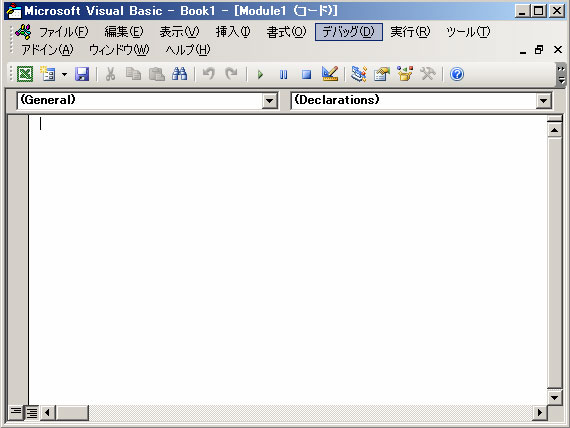Restore the Module1 code window

[539, 50]
